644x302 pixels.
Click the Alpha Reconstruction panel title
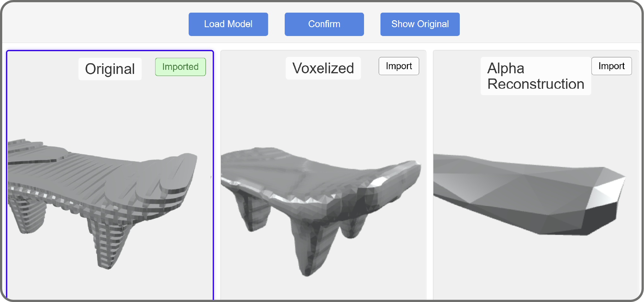(536, 76)
